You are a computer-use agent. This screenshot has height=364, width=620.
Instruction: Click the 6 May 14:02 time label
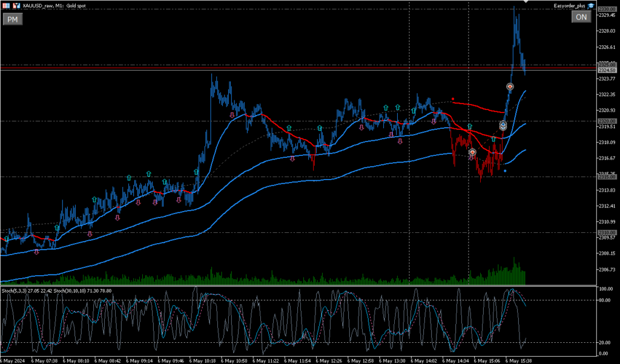(424, 361)
